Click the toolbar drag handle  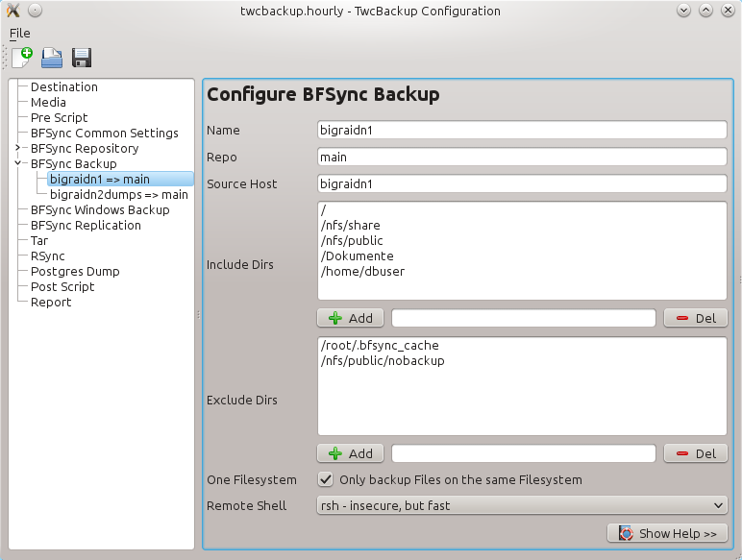click(5, 58)
